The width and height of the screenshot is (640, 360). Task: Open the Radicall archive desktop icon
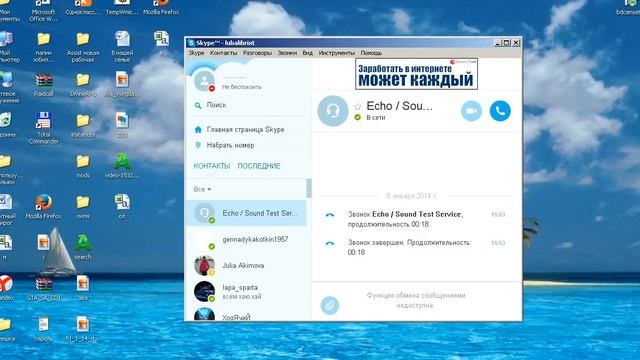tap(44, 84)
